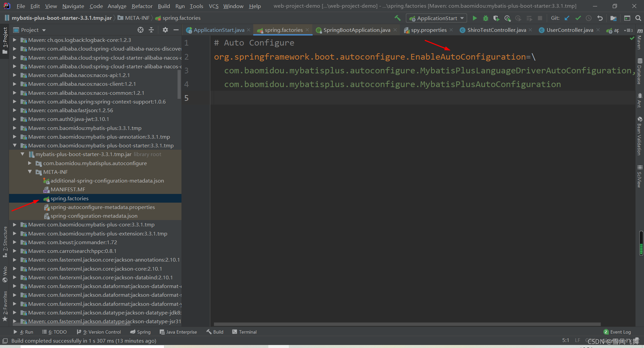Collapse the mybatis-plus-boot-starter Maven library node
Viewport: 644px width, 348px height.
pos(15,145)
